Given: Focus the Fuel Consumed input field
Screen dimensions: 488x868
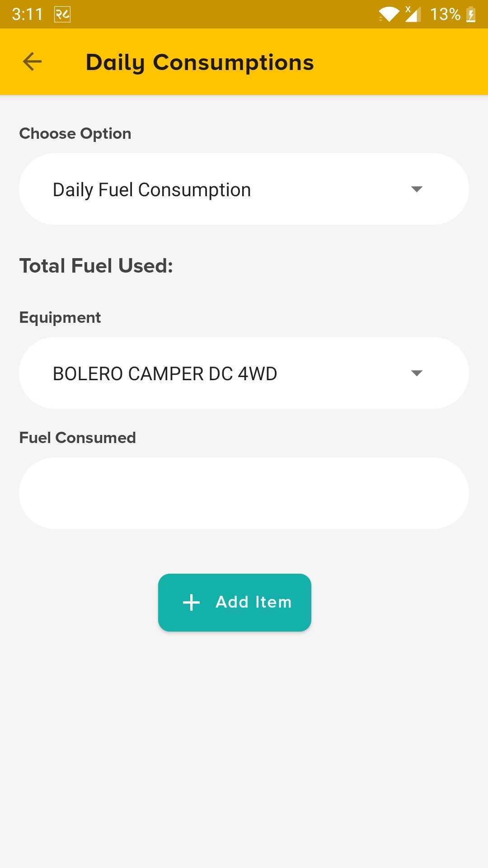Looking at the screenshot, I should click(x=244, y=493).
